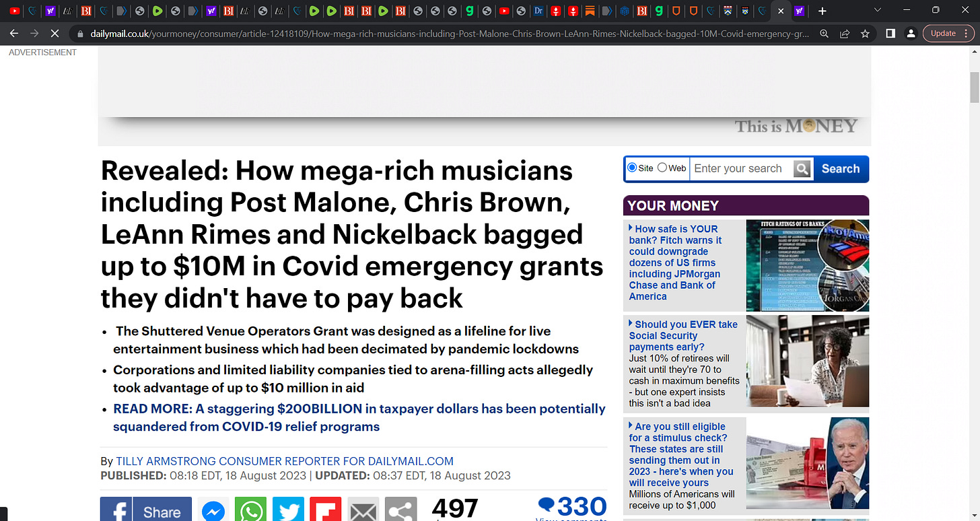Click the article headline text

pos(353,235)
